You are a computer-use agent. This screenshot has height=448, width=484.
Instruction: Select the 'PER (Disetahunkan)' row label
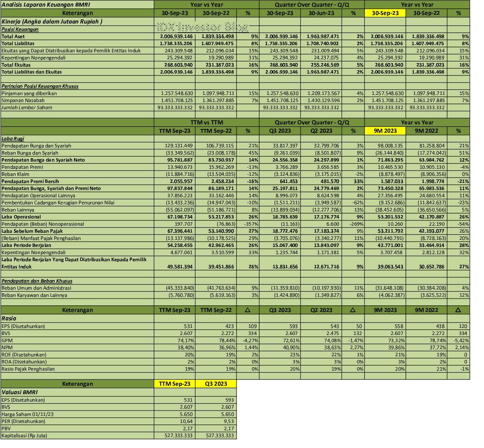point(23,421)
